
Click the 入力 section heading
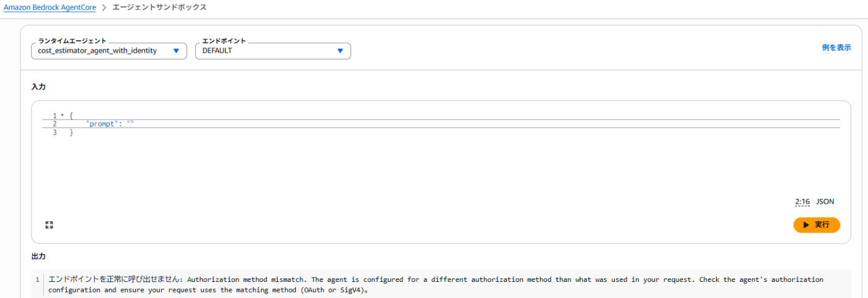tap(38, 87)
